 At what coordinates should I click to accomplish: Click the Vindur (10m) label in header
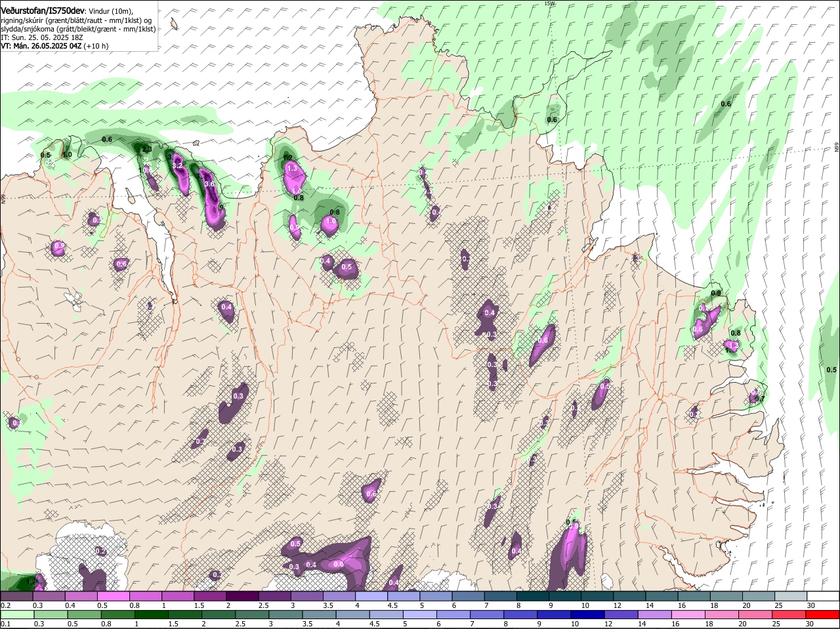pos(110,12)
